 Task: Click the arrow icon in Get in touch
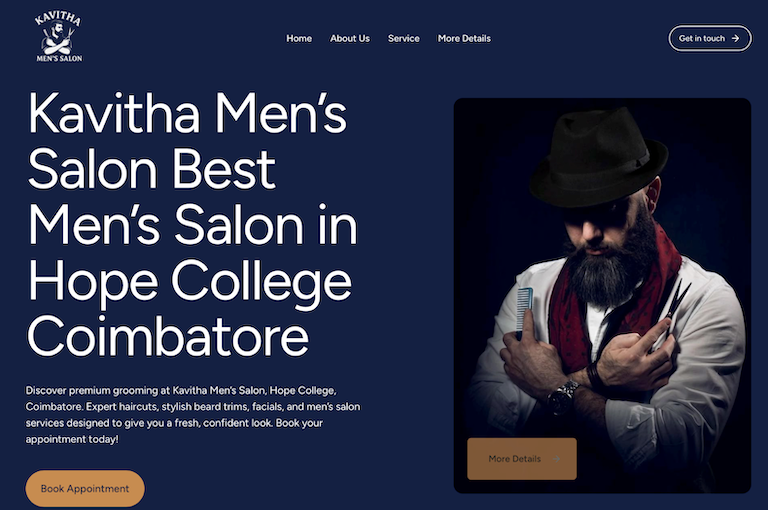click(735, 38)
